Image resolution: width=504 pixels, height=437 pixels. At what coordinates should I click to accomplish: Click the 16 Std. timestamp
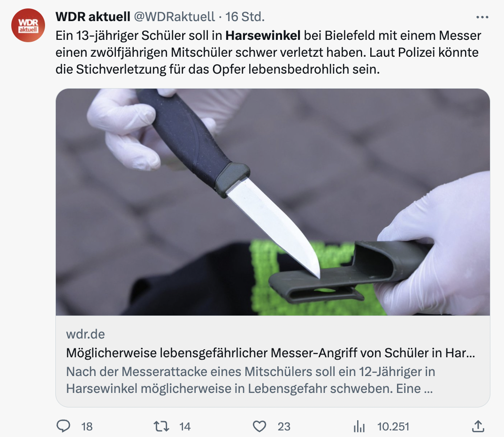pos(245,17)
